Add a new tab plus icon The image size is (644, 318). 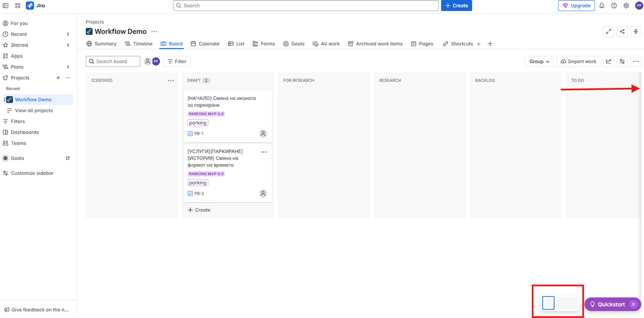point(490,44)
